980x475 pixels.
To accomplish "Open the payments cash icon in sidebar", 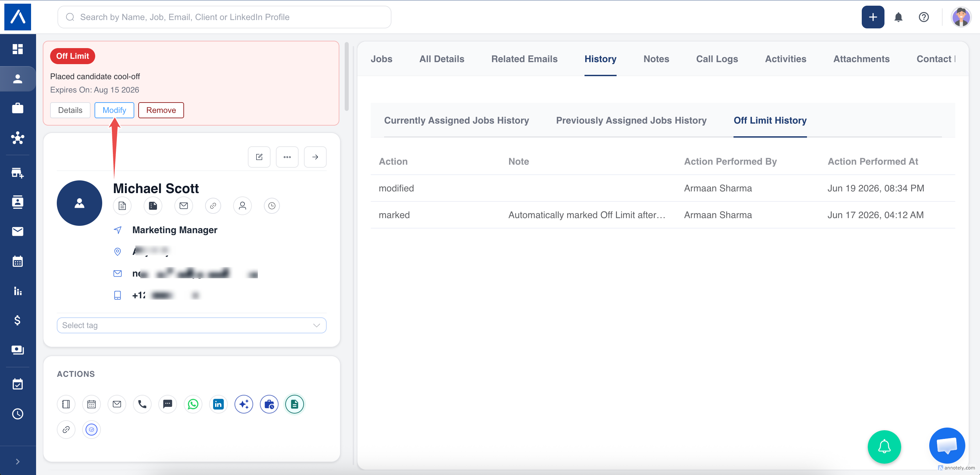I will pos(17,350).
